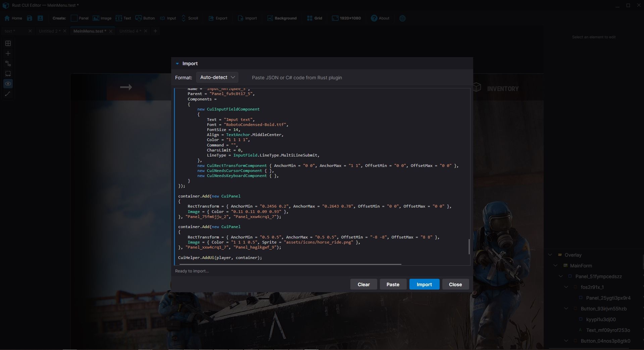The height and width of the screenshot is (350, 644).
Task: Enable the eye preview tool in sidebar
Action: [8, 84]
